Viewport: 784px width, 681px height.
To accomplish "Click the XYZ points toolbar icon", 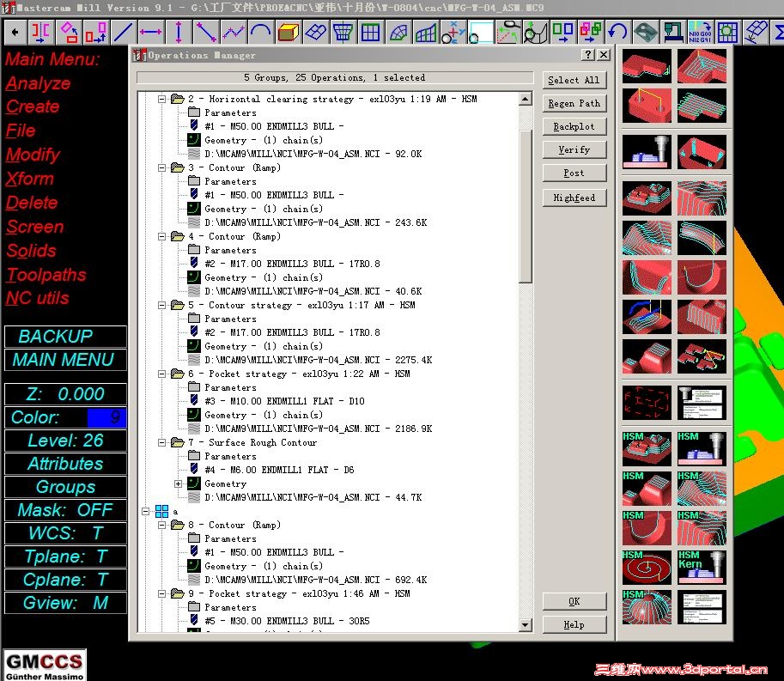I will coord(453,33).
